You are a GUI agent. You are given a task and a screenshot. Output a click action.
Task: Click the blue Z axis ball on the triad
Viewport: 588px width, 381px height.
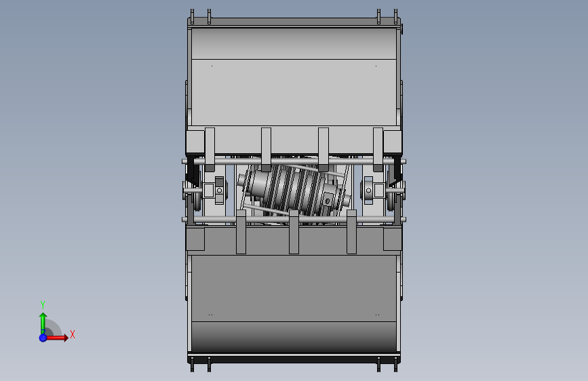(x=43, y=338)
